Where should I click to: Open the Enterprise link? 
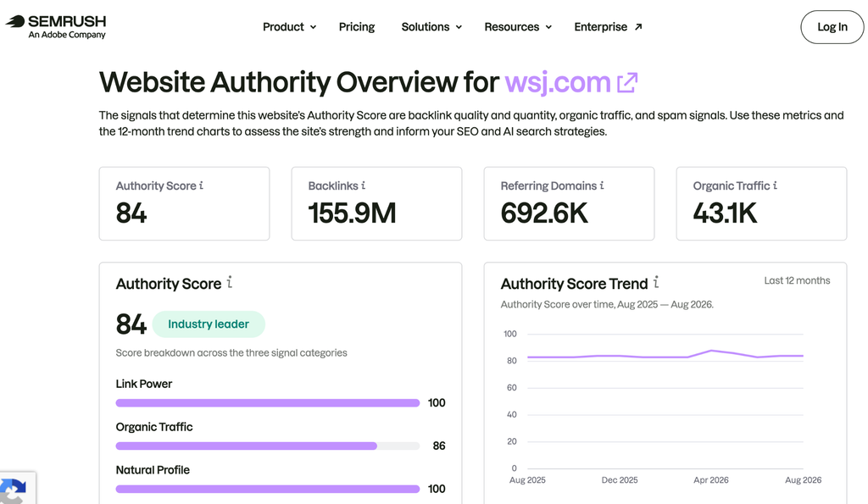608,26
